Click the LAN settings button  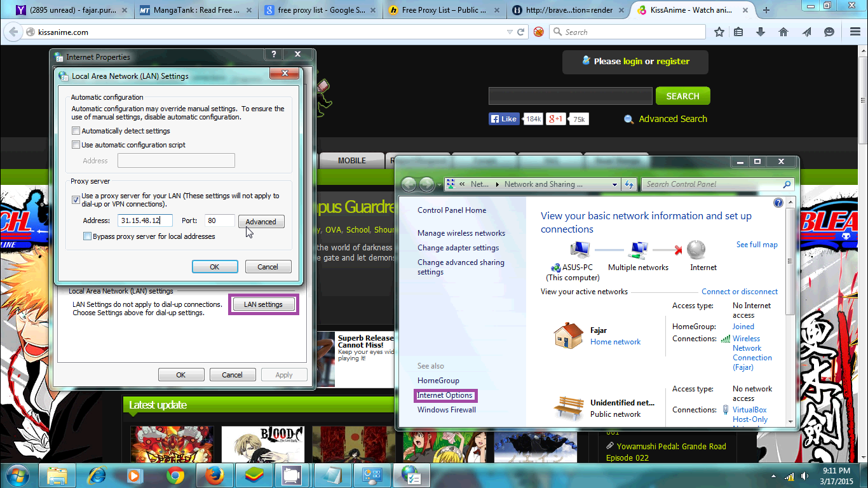tap(263, 305)
